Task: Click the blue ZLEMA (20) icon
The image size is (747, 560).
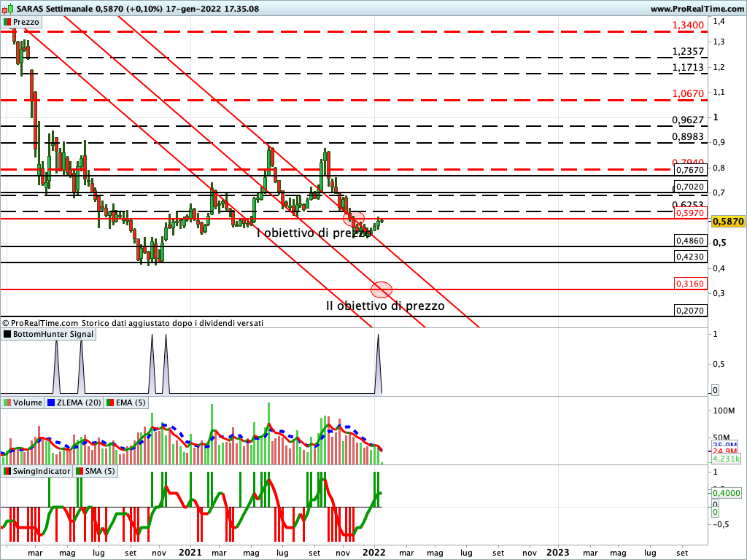Action: [51, 402]
